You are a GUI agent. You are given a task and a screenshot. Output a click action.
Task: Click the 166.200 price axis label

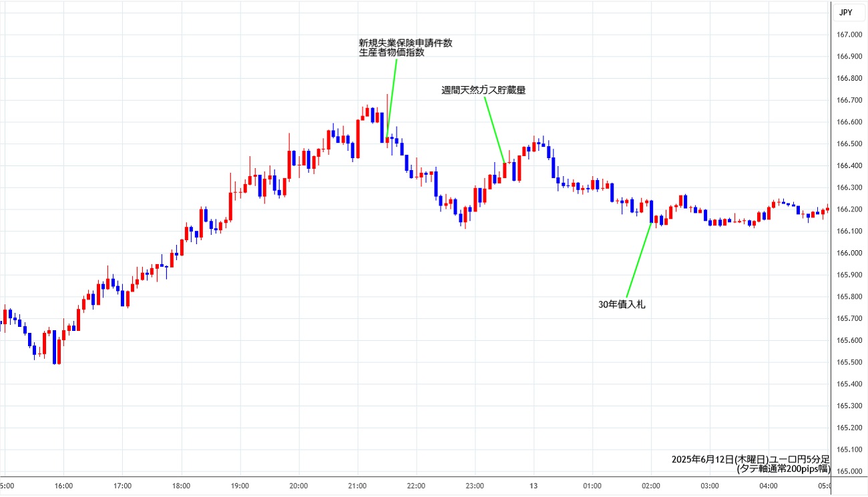[x=850, y=209]
